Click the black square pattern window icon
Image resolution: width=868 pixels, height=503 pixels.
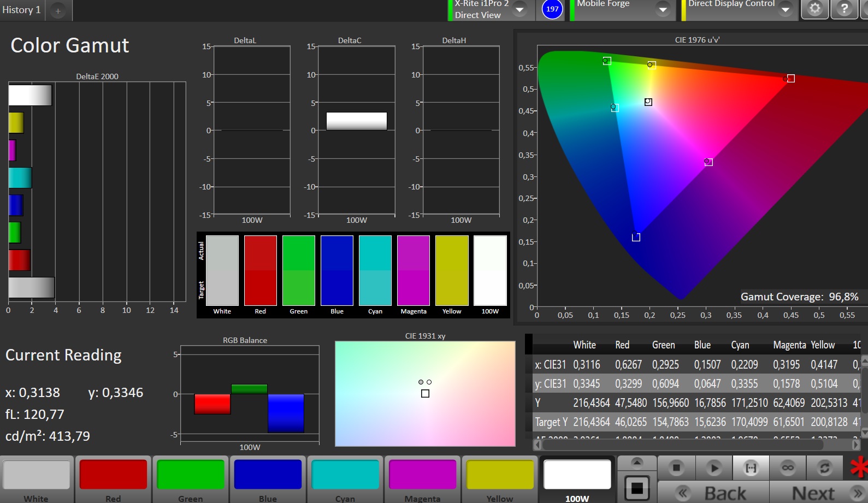pos(636,488)
